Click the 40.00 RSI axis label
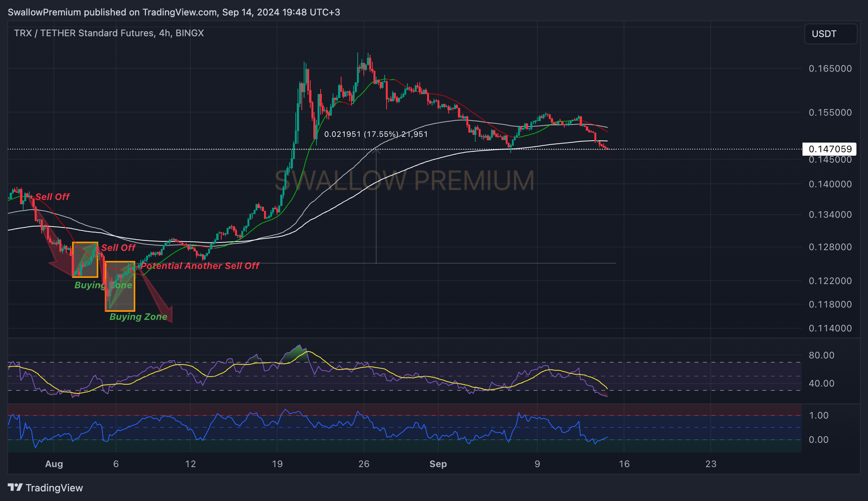 pyautogui.click(x=821, y=383)
